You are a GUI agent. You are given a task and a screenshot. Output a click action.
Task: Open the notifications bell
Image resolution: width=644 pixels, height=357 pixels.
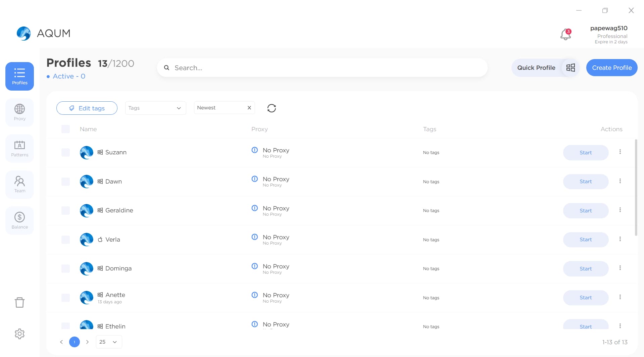click(x=565, y=34)
